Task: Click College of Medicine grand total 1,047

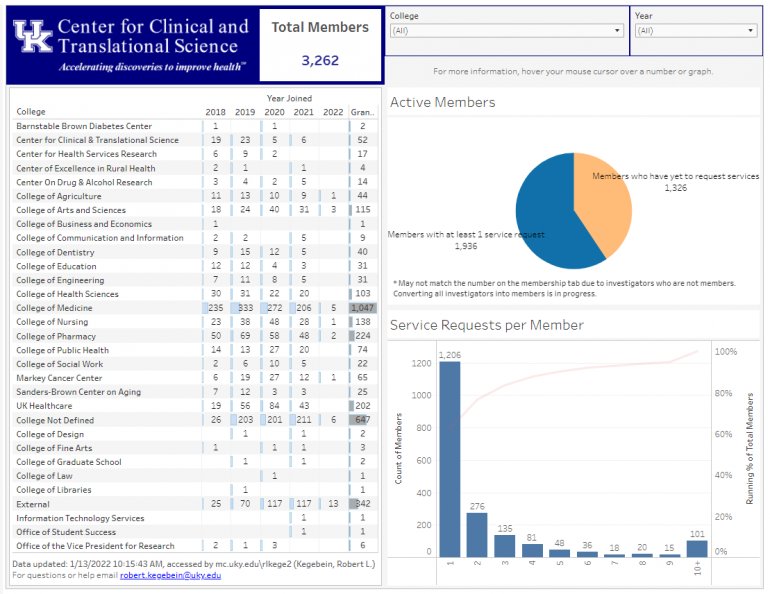Action: pos(362,308)
